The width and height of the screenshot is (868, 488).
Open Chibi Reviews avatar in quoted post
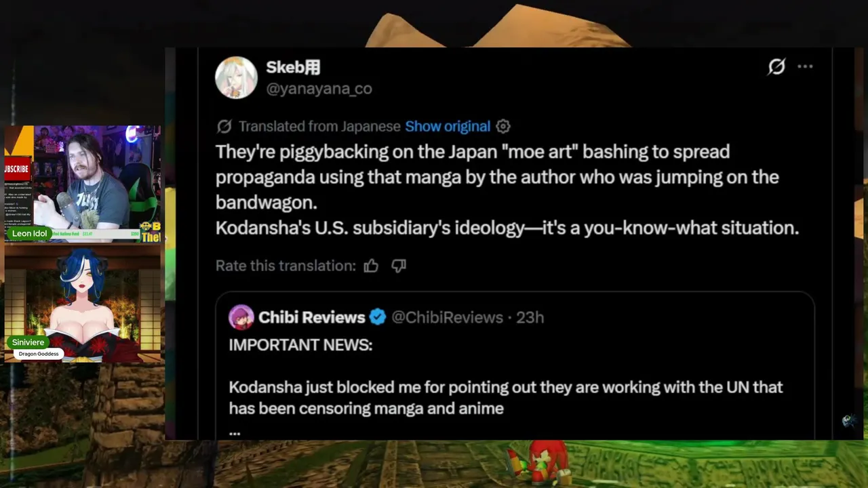click(x=241, y=317)
